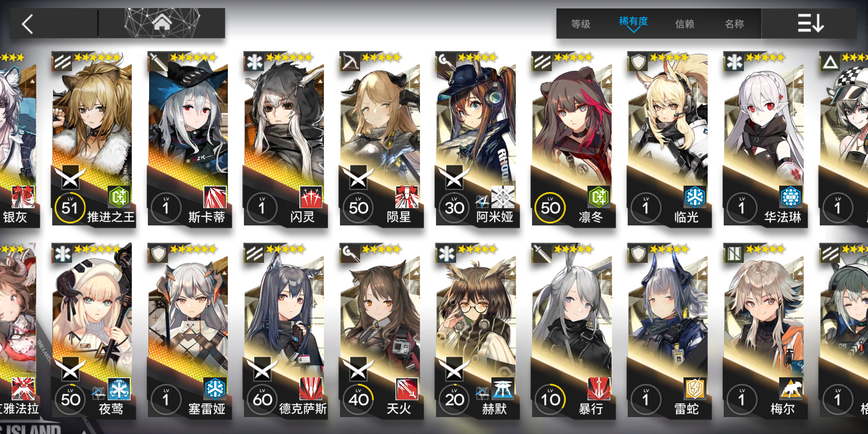Click 天火's level 40 progress ring
This screenshot has width=868, height=434.
tap(358, 399)
